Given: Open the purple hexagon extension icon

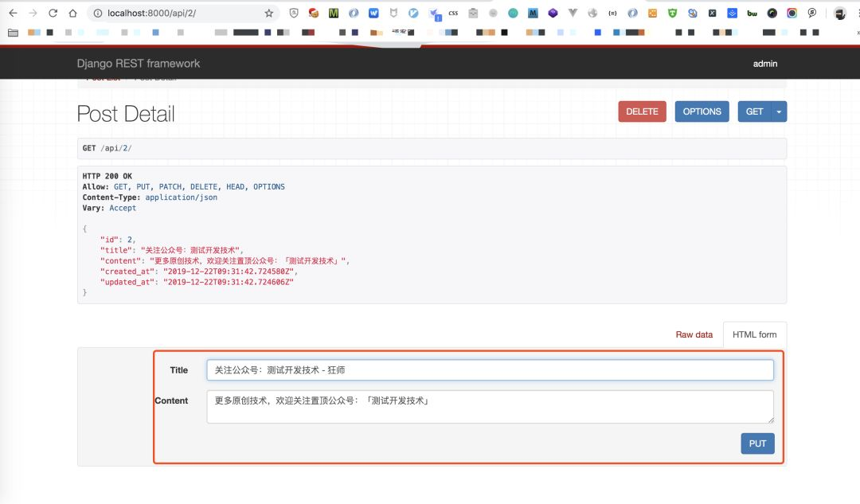Looking at the screenshot, I should click(553, 14).
